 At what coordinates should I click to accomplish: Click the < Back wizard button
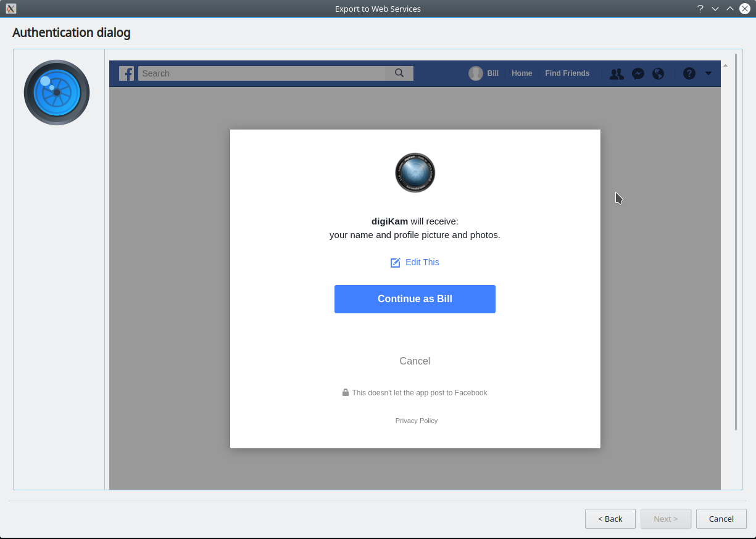(x=610, y=519)
